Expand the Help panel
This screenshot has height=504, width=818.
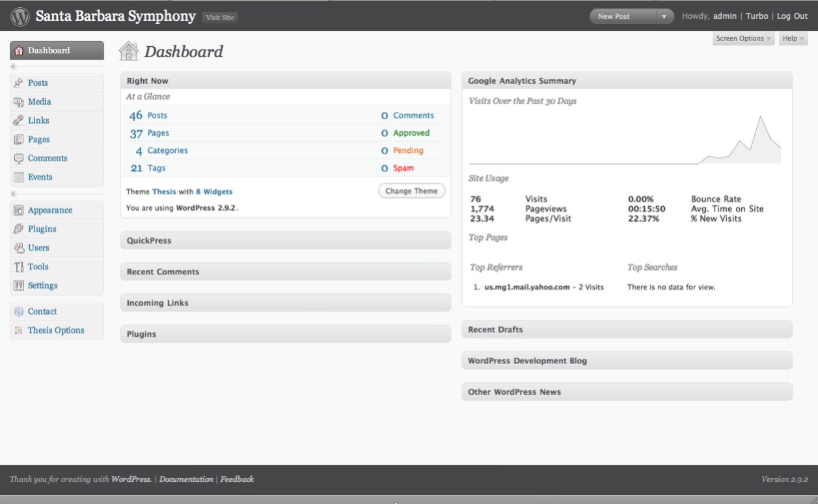click(x=793, y=38)
